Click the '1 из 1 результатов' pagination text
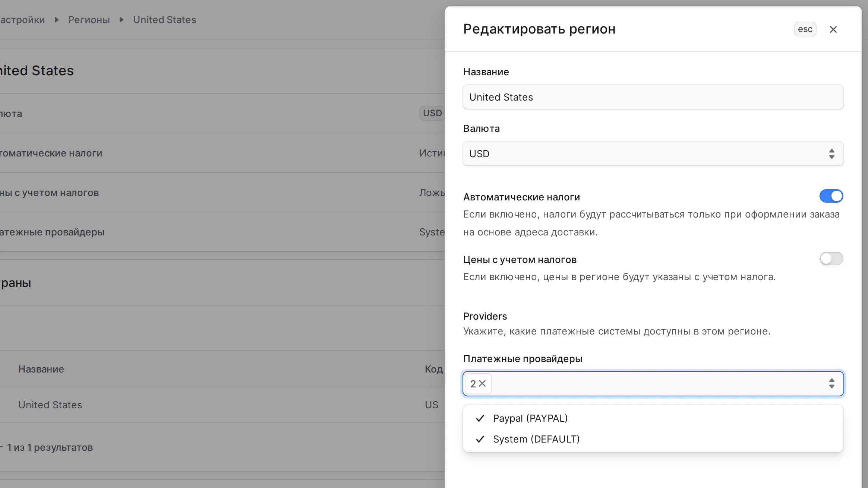The width and height of the screenshot is (868, 488). (50, 447)
